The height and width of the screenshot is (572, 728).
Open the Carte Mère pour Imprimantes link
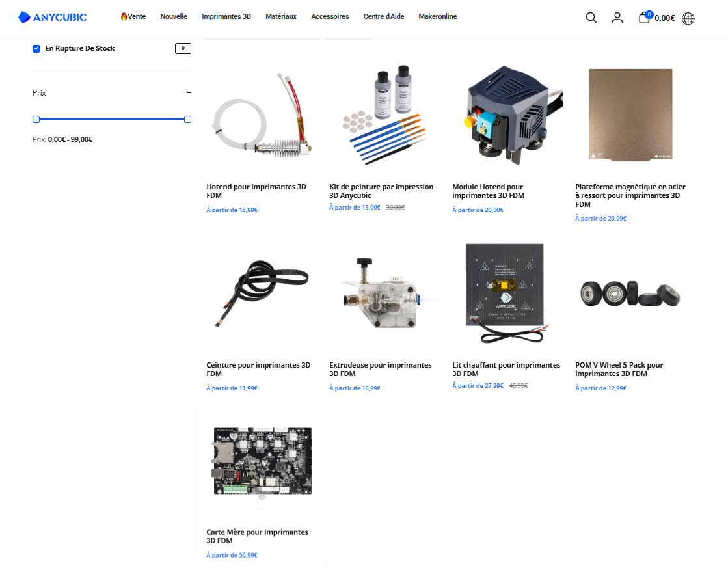pyautogui.click(x=257, y=536)
